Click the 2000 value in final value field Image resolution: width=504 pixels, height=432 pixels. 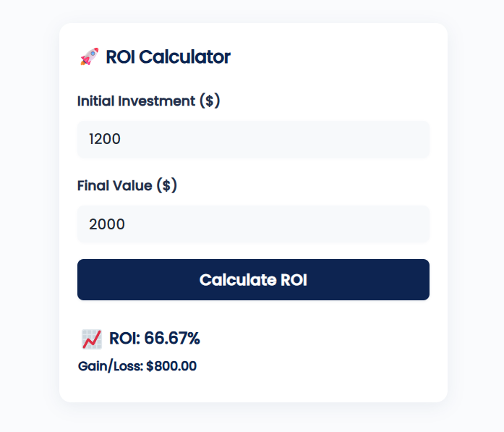click(107, 224)
